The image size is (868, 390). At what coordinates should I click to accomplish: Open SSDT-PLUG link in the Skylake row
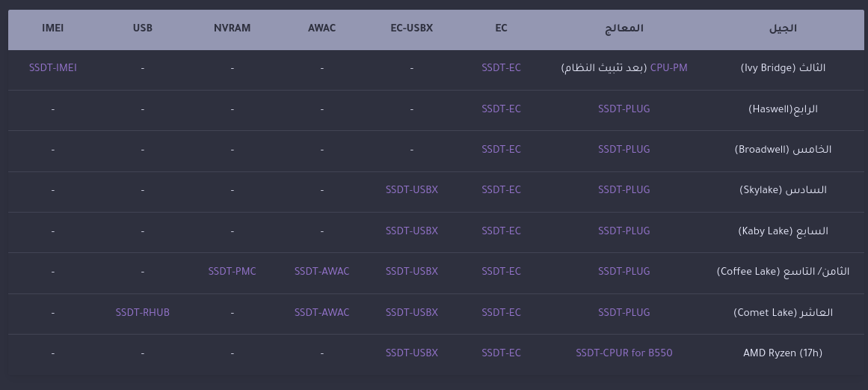pos(624,189)
